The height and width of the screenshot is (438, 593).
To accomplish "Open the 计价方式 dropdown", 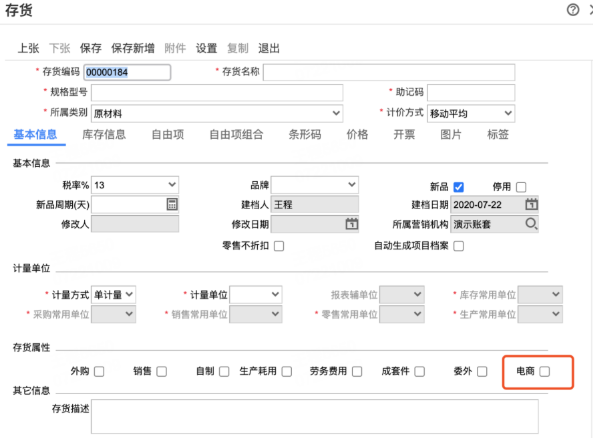I will click(x=471, y=113).
